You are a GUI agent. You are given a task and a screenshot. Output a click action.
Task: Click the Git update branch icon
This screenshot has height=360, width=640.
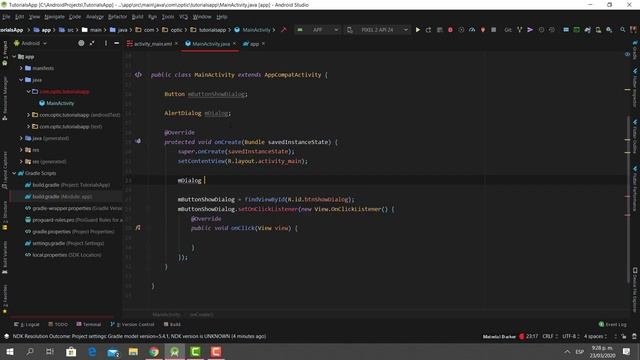519,30
